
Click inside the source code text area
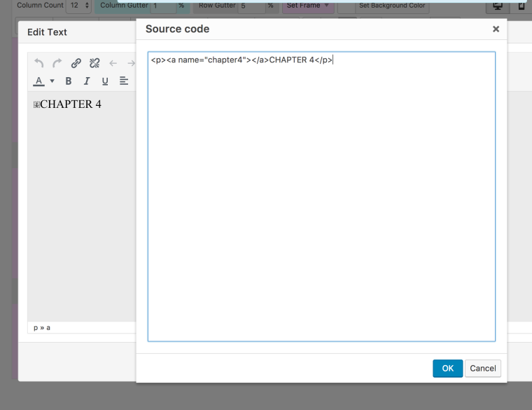pyautogui.click(x=321, y=196)
